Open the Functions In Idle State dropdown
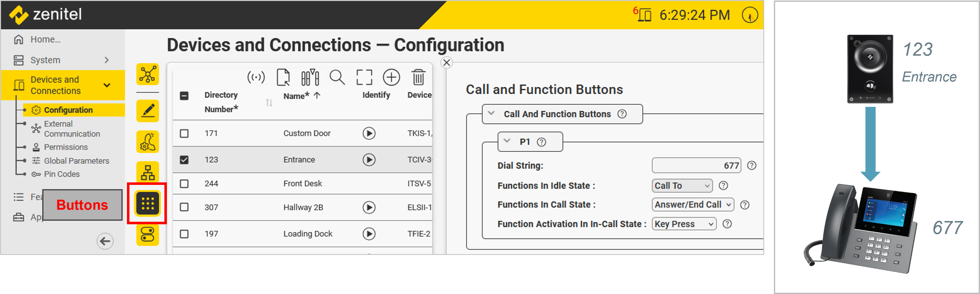 [682, 185]
